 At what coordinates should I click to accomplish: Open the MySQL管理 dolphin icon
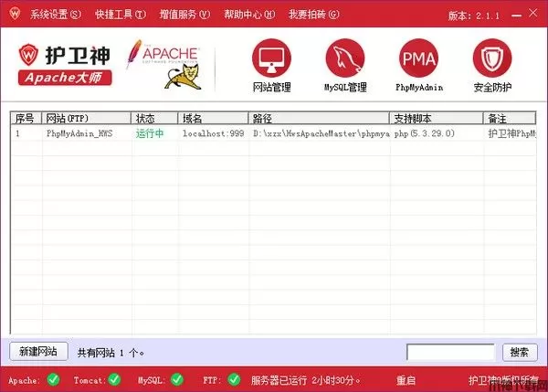coord(345,58)
